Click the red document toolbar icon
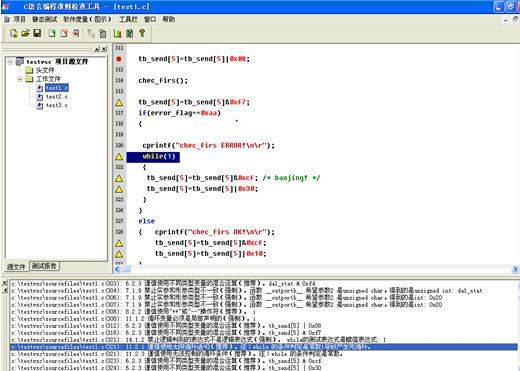Viewport: 520px width, 371px height. point(64,33)
